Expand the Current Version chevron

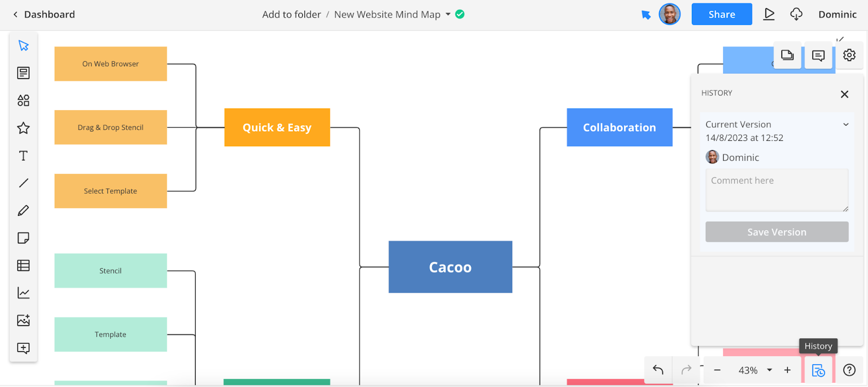(846, 125)
